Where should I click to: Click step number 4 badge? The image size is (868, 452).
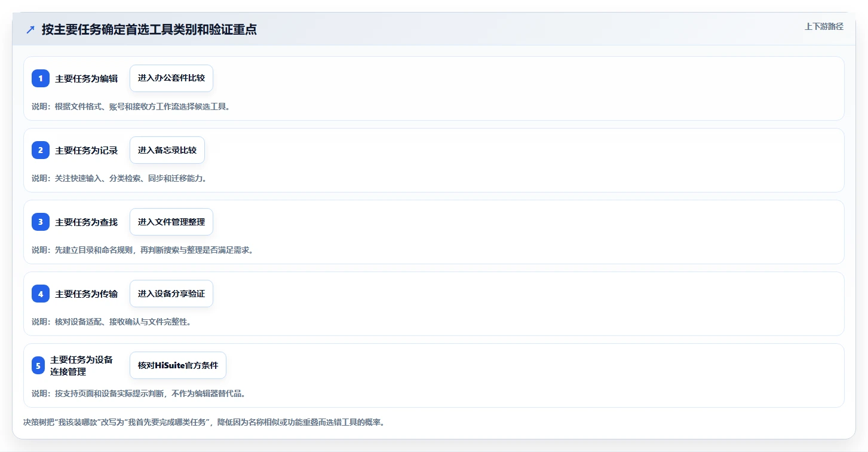(x=41, y=294)
